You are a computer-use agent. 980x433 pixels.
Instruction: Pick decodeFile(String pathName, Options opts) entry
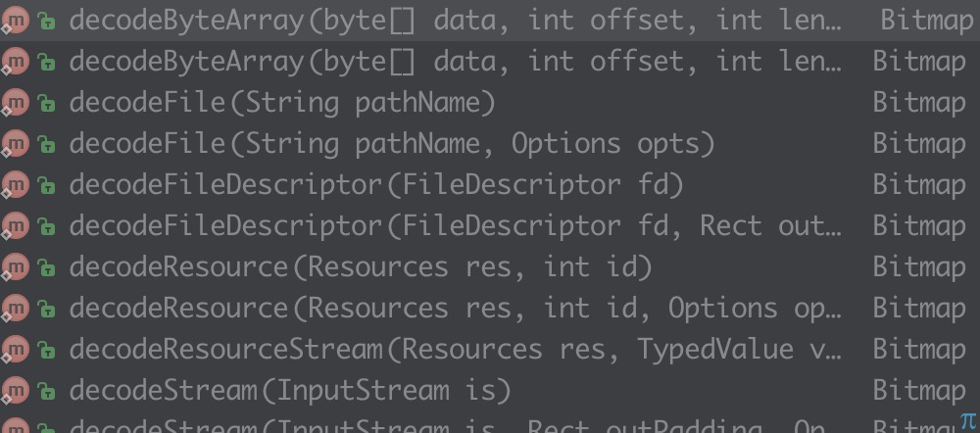coord(392,144)
